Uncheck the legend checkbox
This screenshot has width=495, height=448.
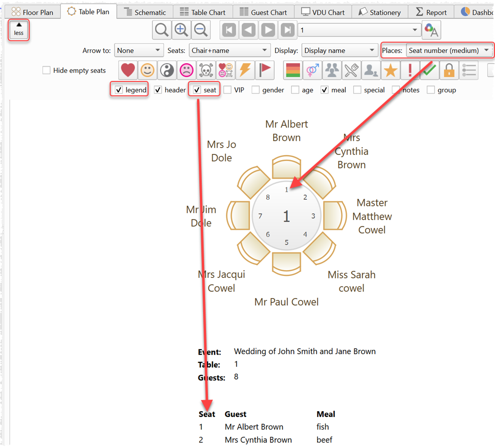click(119, 90)
